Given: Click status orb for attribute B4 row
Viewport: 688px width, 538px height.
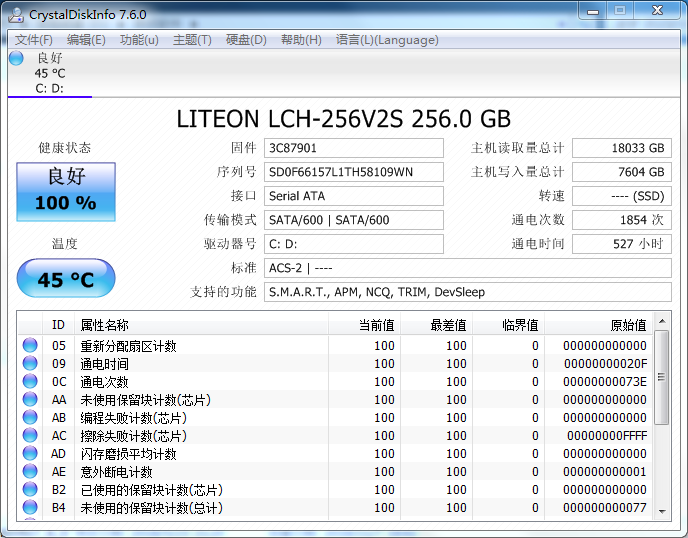Looking at the screenshot, I should [x=30, y=508].
